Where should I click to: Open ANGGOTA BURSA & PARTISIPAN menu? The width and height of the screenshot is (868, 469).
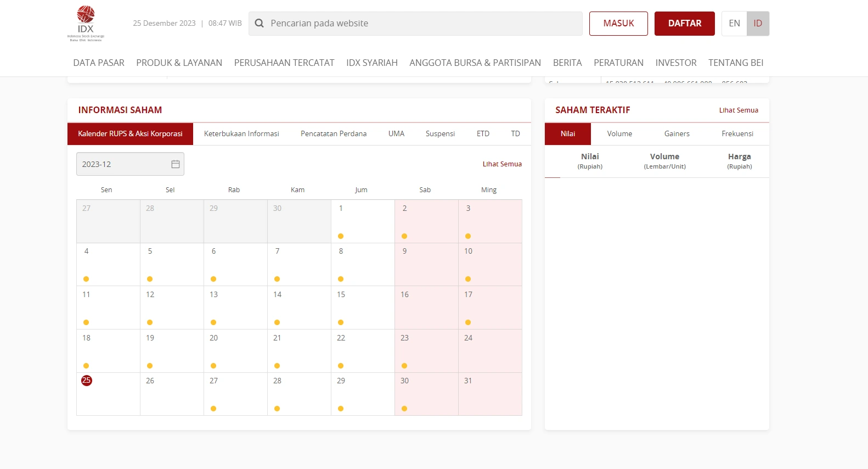tap(475, 63)
